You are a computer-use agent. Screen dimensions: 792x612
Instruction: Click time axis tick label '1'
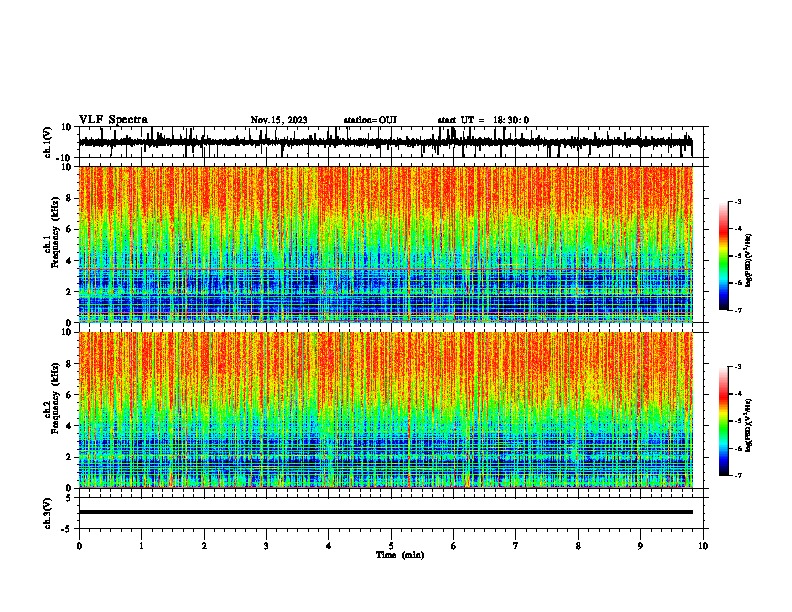tap(141, 546)
